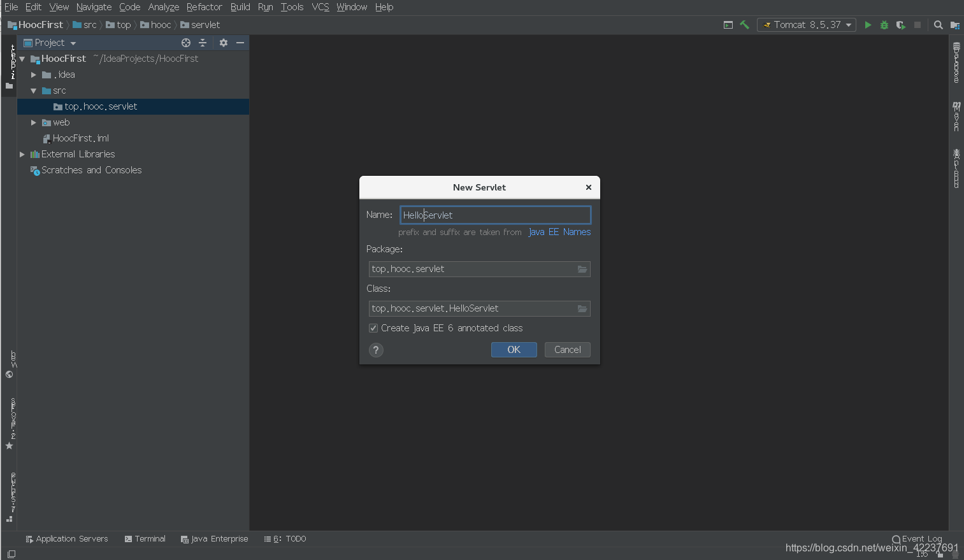Select HoocFirst.iml file in tree
Image resolution: width=964 pixels, height=560 pixels.
pos(81,138)
